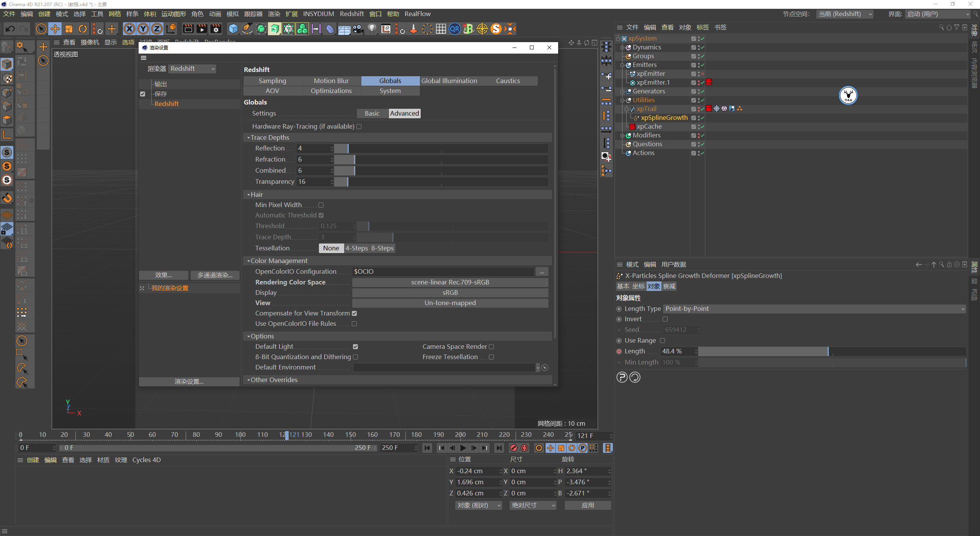Click the xpEmitter.1 red tag icon

click(x=709, y=82)
